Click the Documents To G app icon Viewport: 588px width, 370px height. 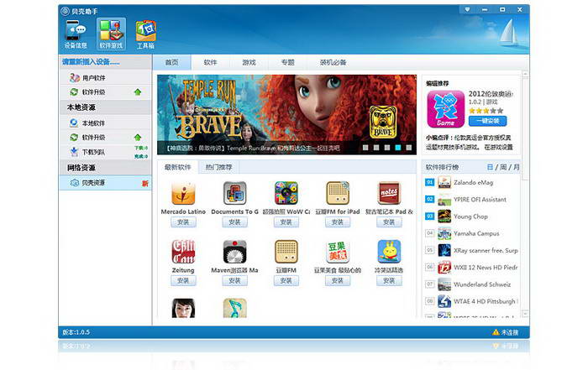pyautogui.click(x=234, y=193)
